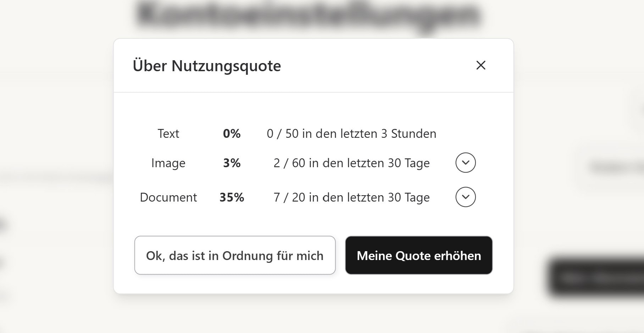
Task: Click "2 / 60 in den letzten 30 Tage"
Action: (351, 163)
